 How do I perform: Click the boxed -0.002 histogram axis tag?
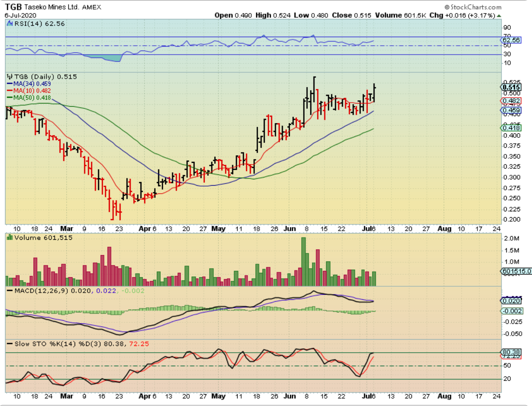pos(512,311)
